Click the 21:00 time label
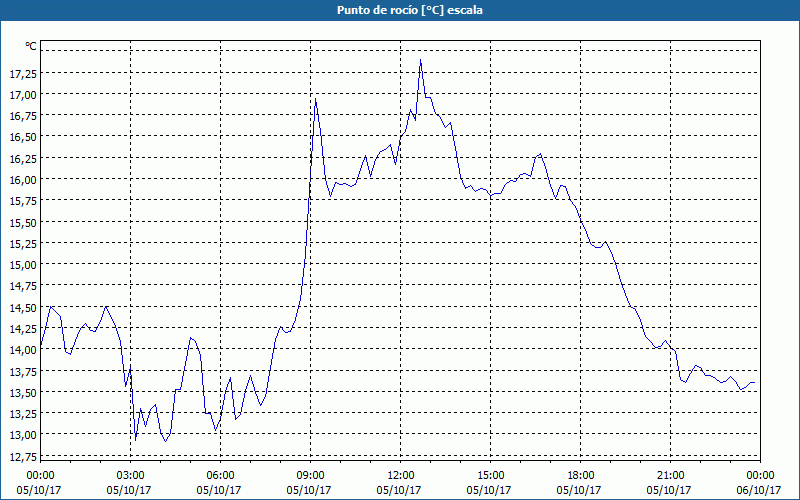Image resolution: width=800 pixels, height=500 pixels. coord(670,476)
